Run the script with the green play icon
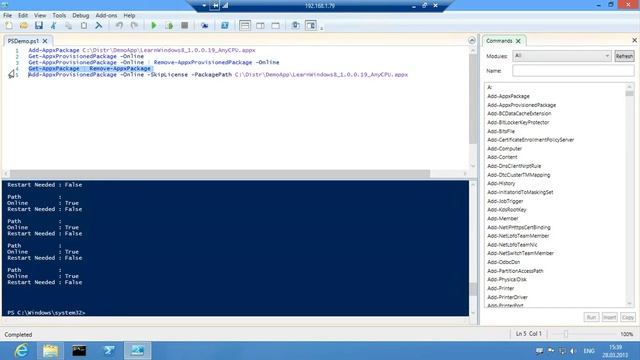Image resolution: width=640 pixels, height=360 pixels. click(154, 26)
